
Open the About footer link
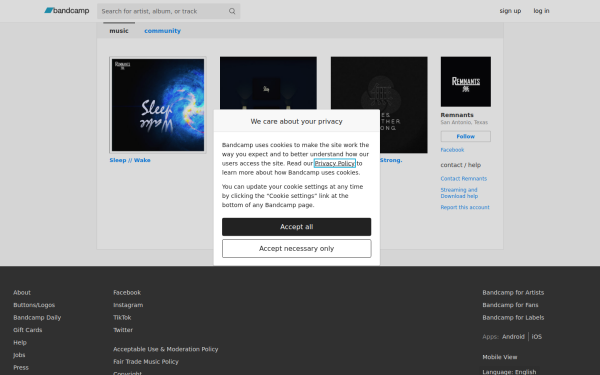22,292
